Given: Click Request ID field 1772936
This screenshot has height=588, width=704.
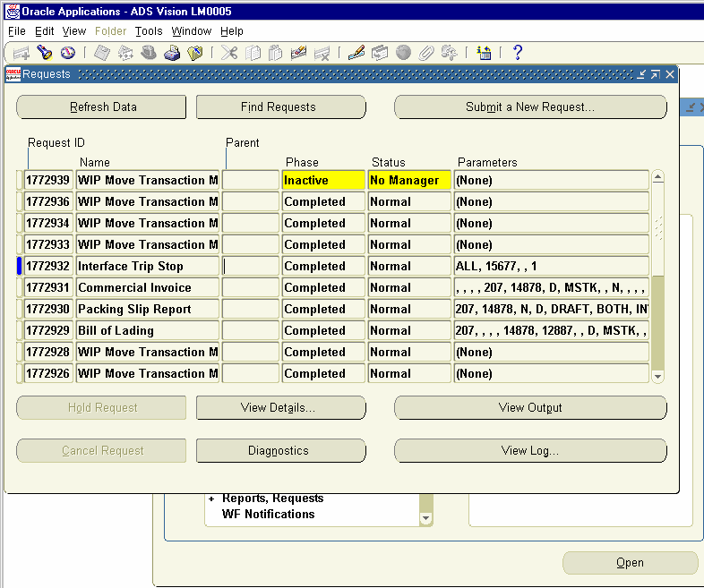Looking at the screenshot, I should click(x=48, y=202).
